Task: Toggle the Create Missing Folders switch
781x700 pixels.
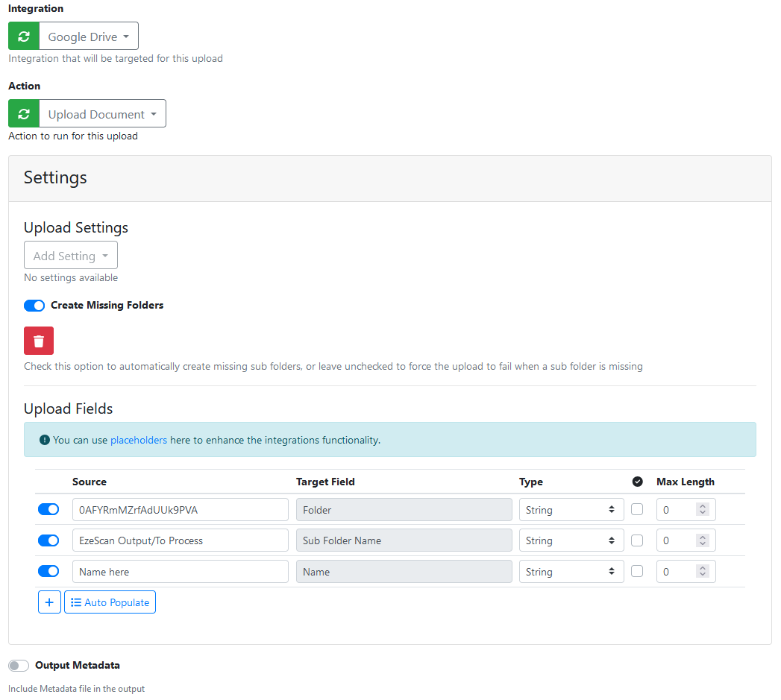Action: point(34,306)
